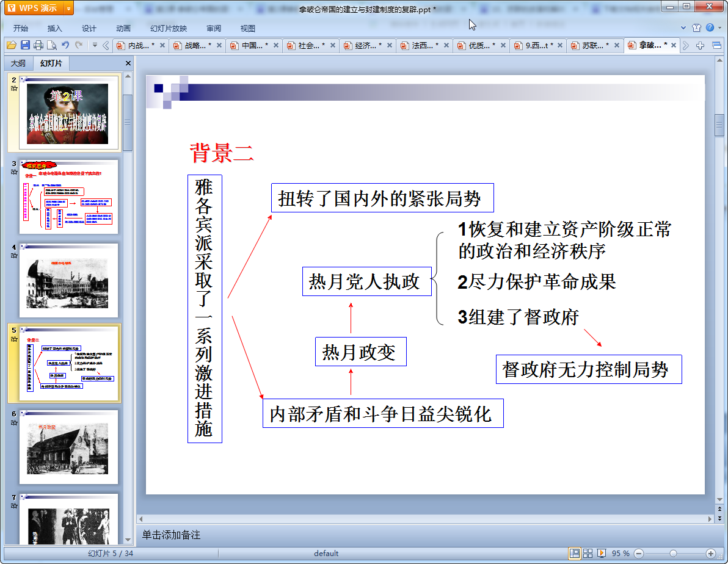This screenshot has height=564, width=728.
Task: Select slide 3 thumbnail
Action: tap(68, 197)
